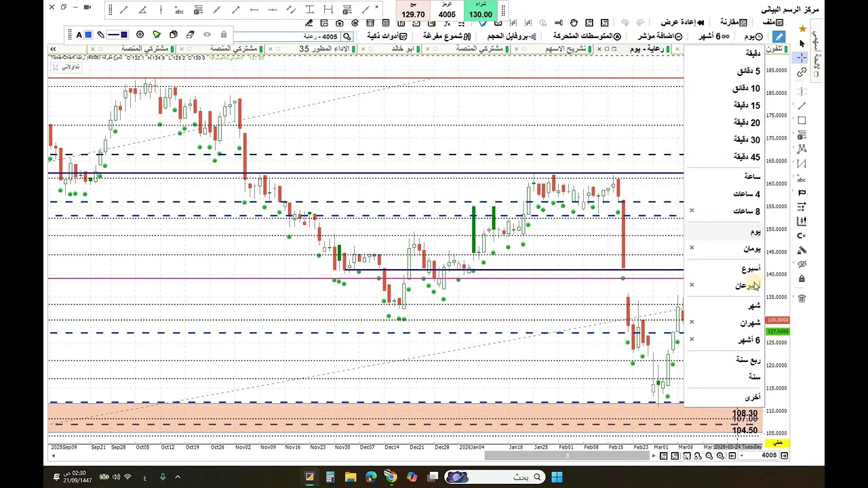Click the undo arrow icon

625,23
